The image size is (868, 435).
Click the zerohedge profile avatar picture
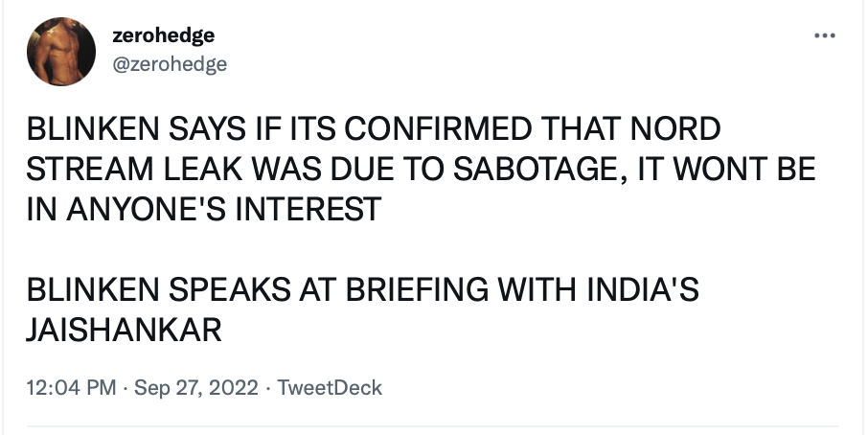point(61,52)
